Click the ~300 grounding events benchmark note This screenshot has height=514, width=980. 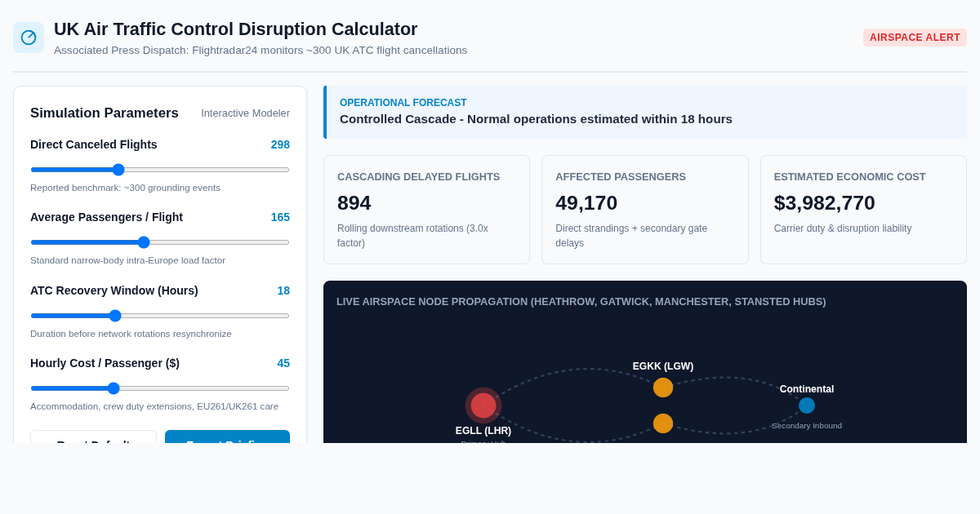tap(125, 188)
